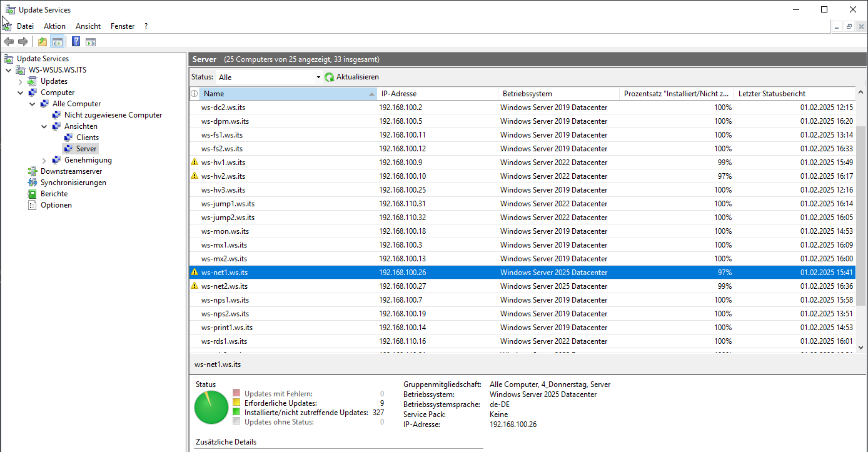Open the Datei menu
Screen dimensions: 868x452
(x=25, y=26)
